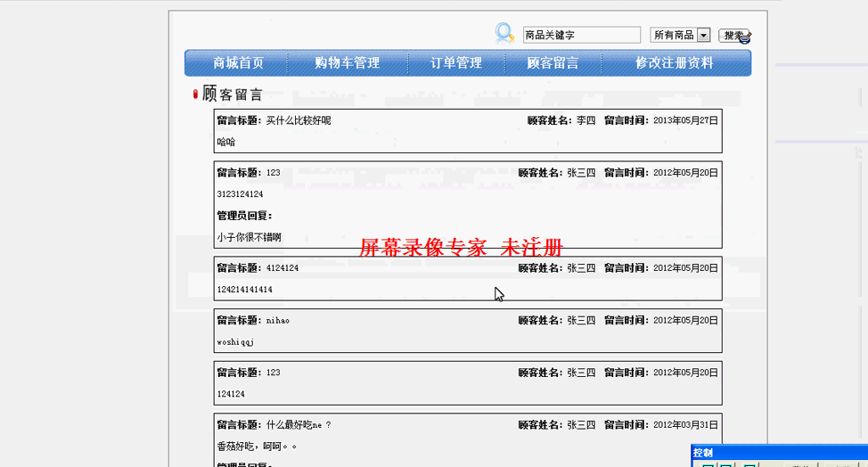Image resolution: width=868 pixels, height=467 pixels.
Task: Click the magnifying glass search icon
Action: pos(504,34)
